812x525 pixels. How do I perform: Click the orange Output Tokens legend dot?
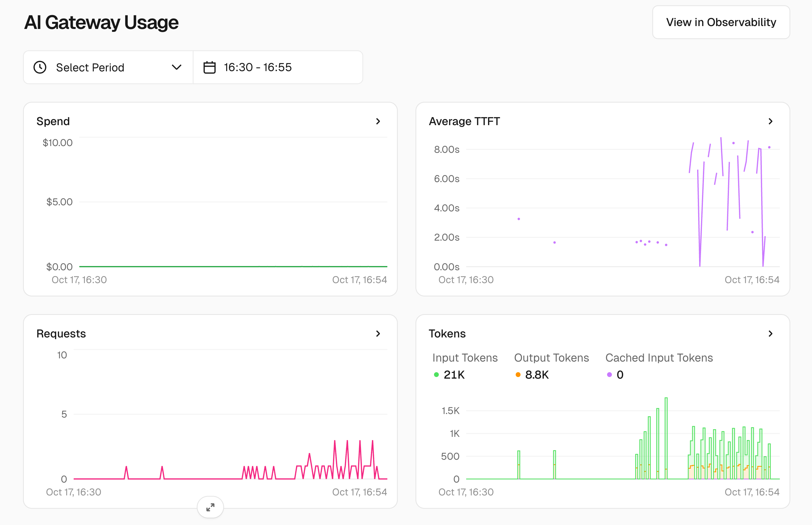pyautogui.click(x=518, y=375)
